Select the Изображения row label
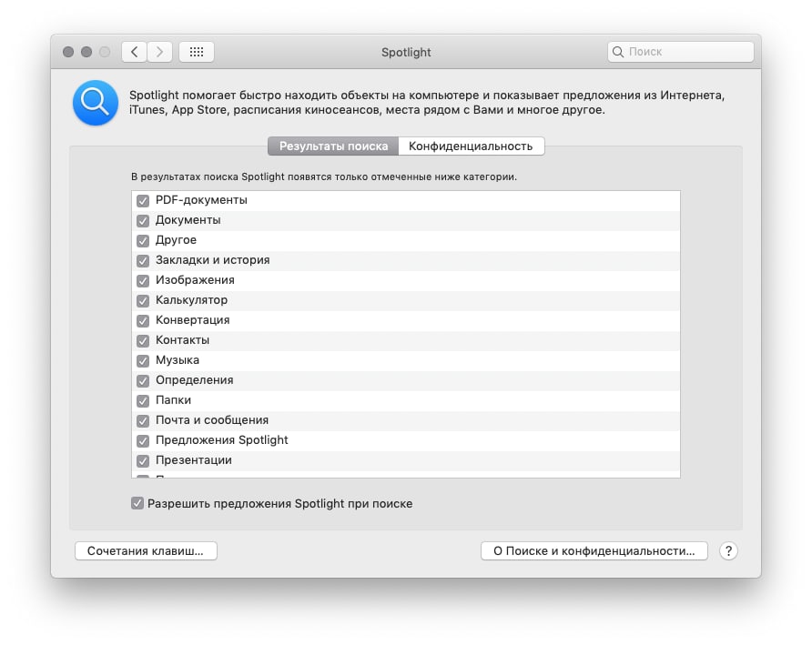The image size is (812, 645). coord(195,280)
